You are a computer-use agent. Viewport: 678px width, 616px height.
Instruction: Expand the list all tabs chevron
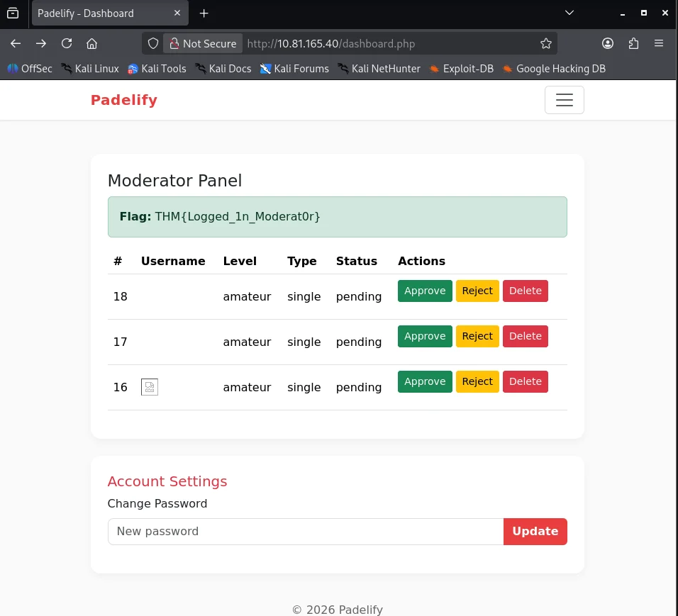(569, 13)
